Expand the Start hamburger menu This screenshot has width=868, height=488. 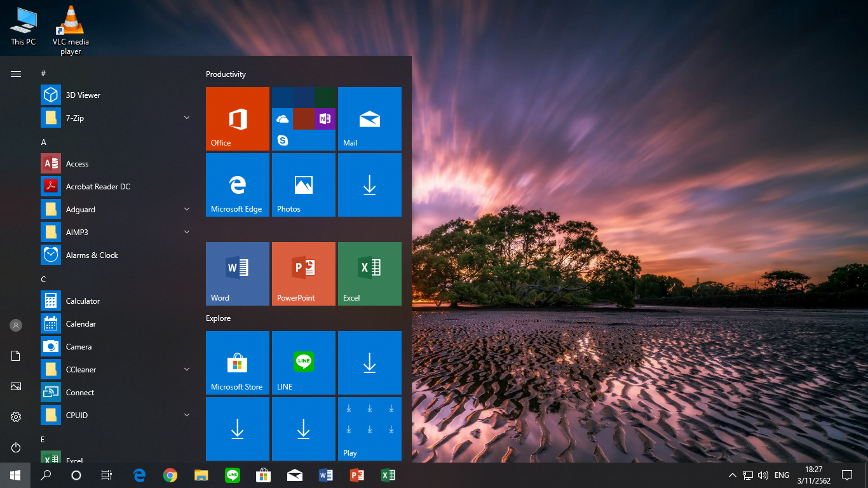16,74
